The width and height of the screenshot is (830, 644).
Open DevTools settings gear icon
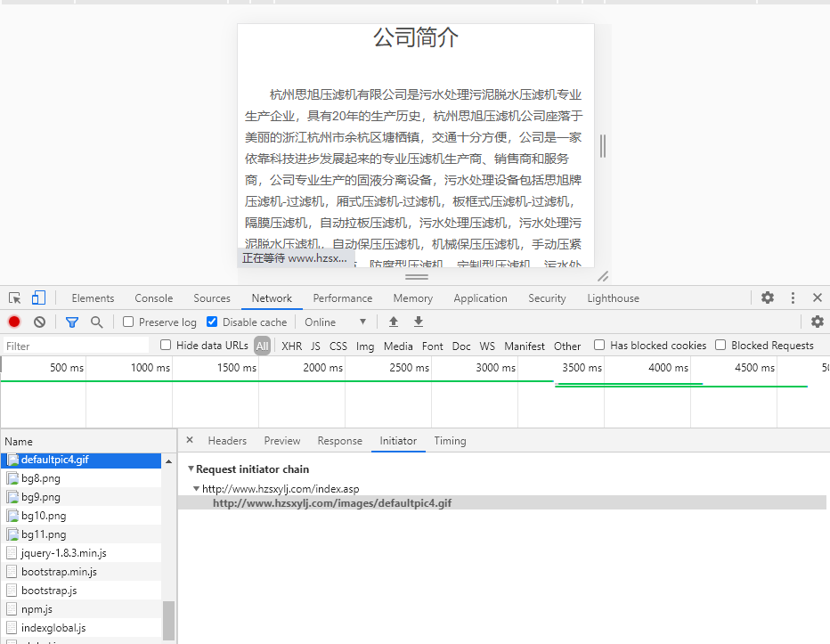(x=768, y=298)
